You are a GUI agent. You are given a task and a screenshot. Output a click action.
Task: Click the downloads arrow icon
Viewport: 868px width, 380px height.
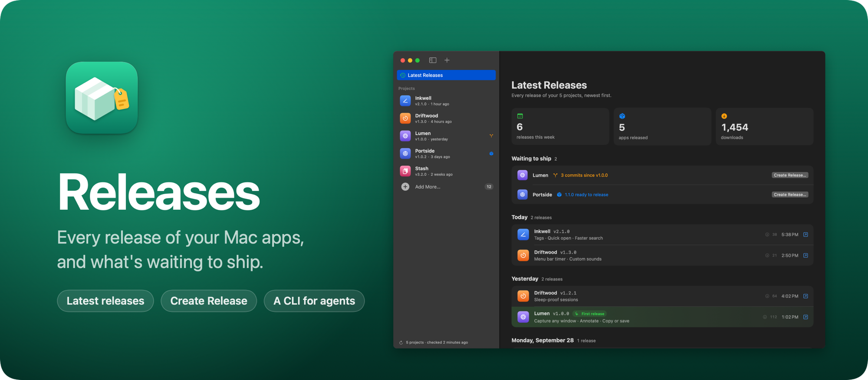pyautogui.click(x=724, y=116)
